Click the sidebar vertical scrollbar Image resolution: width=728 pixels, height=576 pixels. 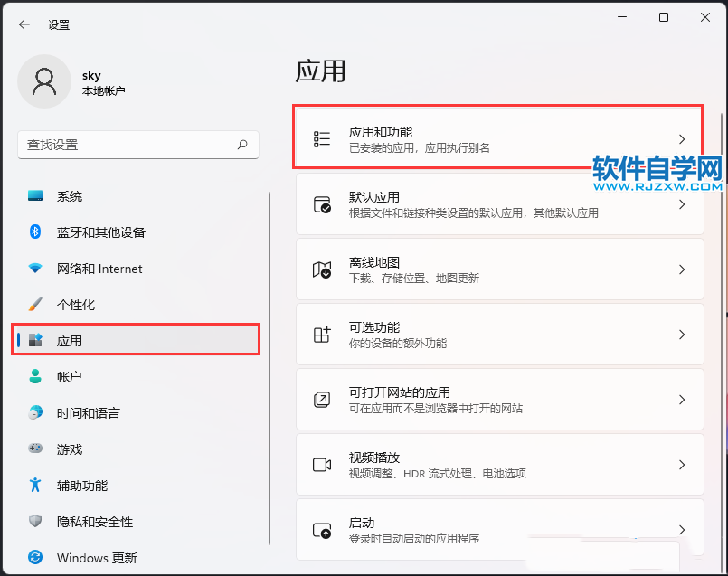(269, 362)
